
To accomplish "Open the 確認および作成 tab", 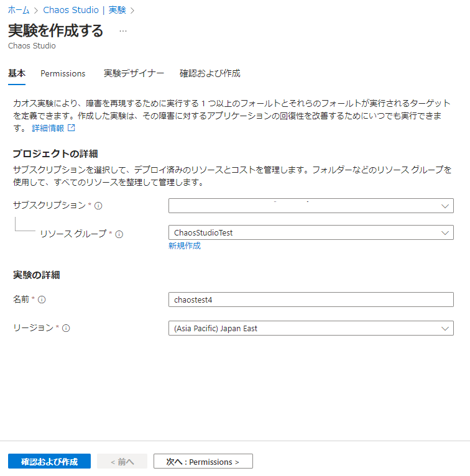I will click(x=210, y=73).
